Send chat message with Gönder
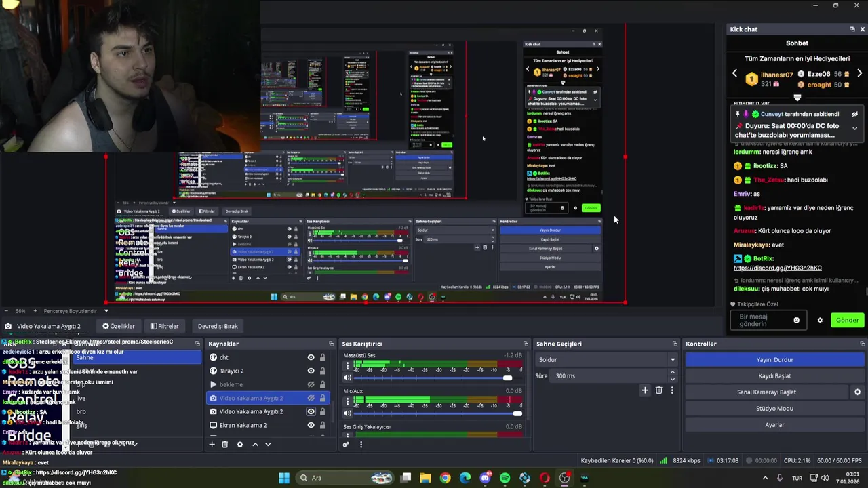 point(847,321)
